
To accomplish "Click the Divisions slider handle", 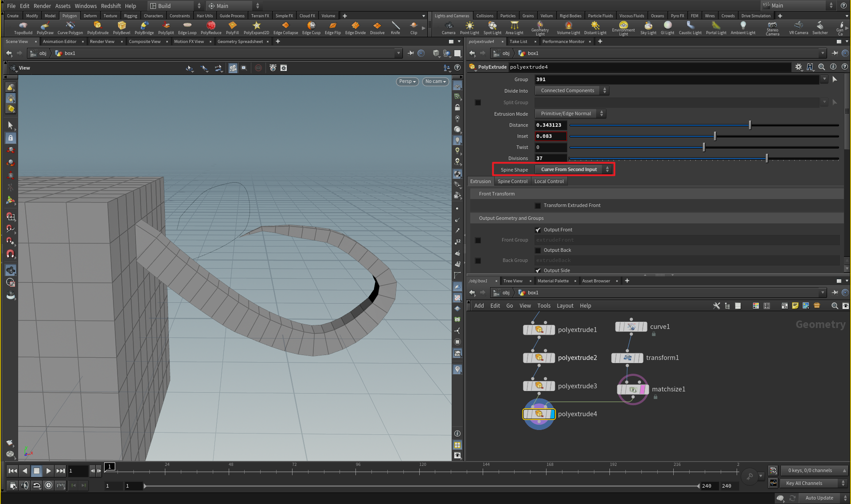I will coord(766,158).
